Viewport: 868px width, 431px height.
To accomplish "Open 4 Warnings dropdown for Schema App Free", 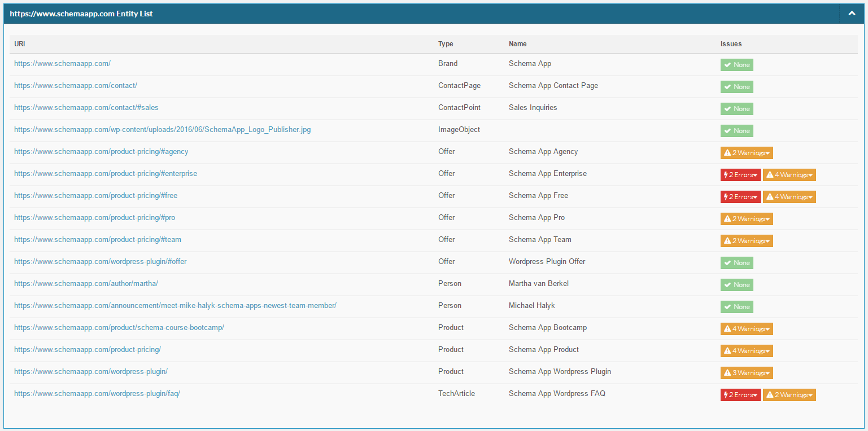I will [789, 197].
